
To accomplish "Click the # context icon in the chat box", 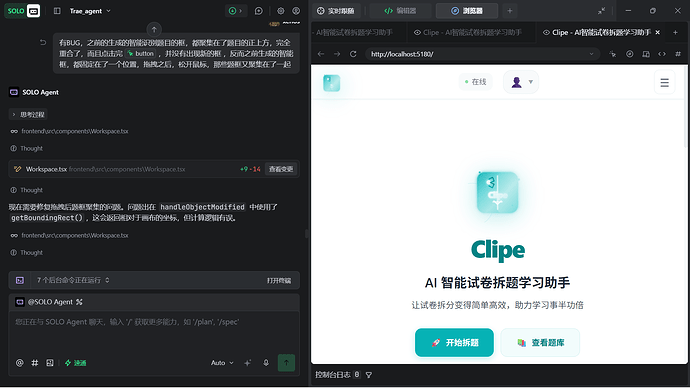I will coord(35,363).
